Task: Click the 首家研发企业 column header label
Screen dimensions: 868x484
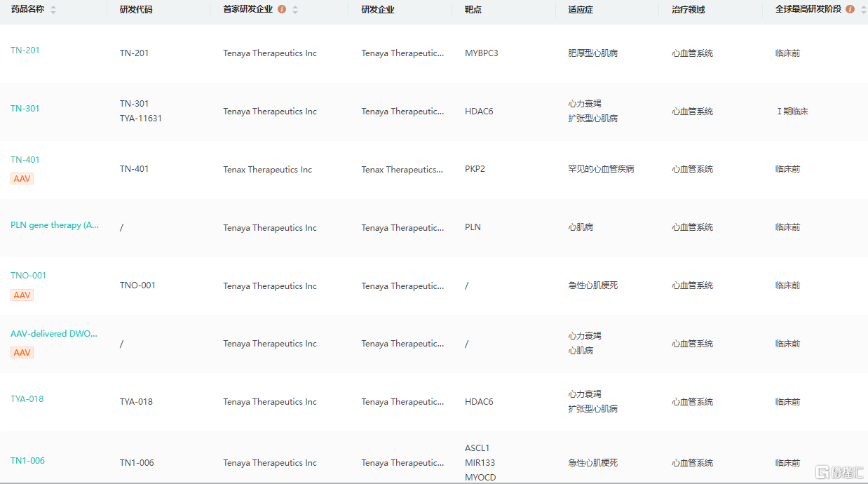Action: tap(248, 9)
